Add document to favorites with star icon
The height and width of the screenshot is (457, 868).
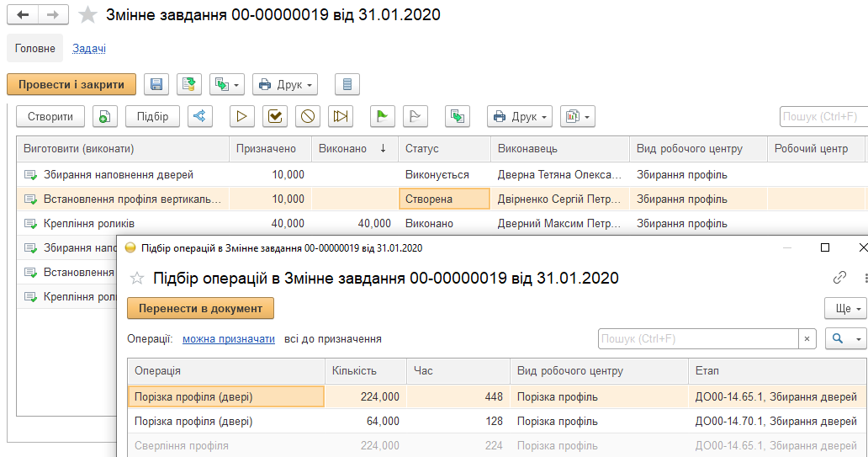(87, 15)
